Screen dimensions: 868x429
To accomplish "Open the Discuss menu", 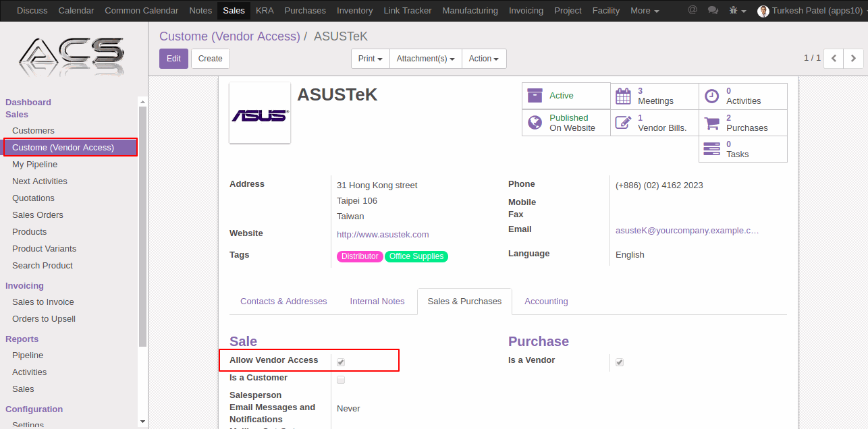I will 32,11.
